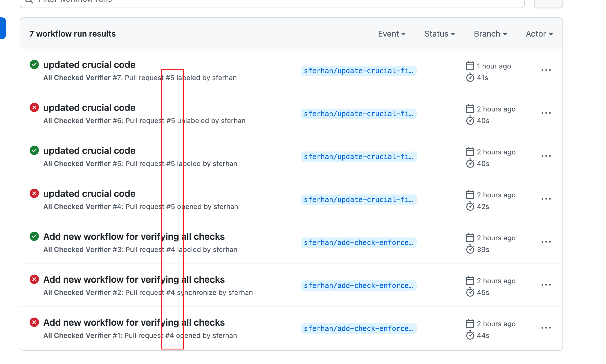The height and width of the screenshot is (364, 606).
Task: Open 'updated crucial code' run Verifier #5
Action: [x=89, y=151]
